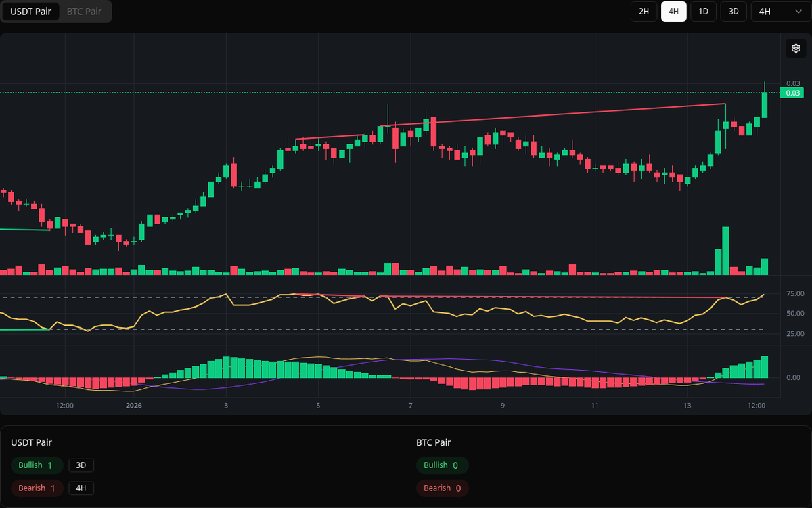Viewport: 812px width, 508px height.
Task: Click the 2026 label on the date axis
Action: click(134, 406)
